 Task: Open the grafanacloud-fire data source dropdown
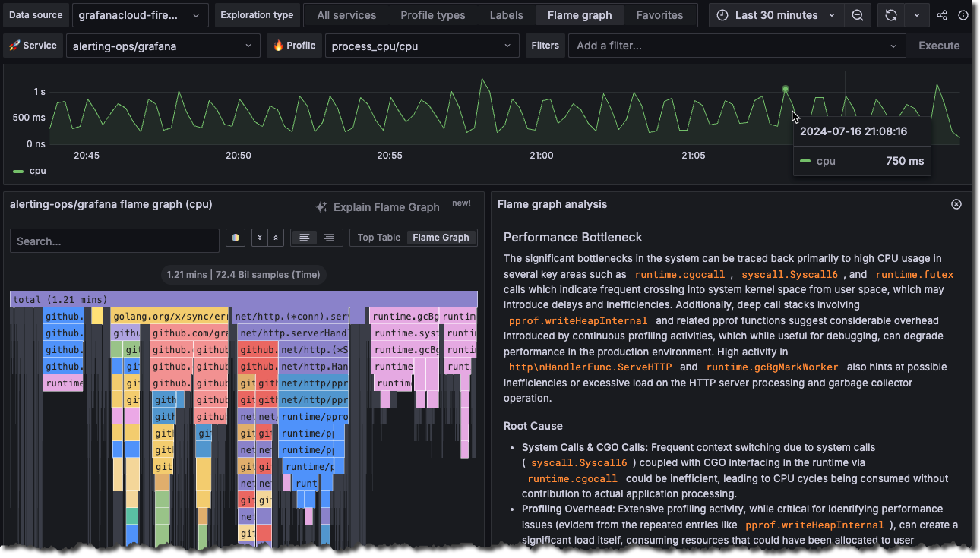[x=140, y=14]
